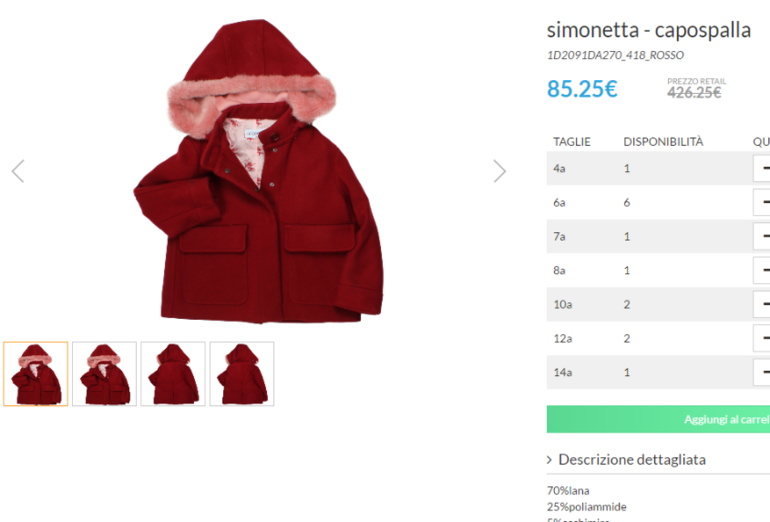This screenshot has height=522, width=770.
Task: Select the first front-view coat thumbnail
Action: click(36, 374)
